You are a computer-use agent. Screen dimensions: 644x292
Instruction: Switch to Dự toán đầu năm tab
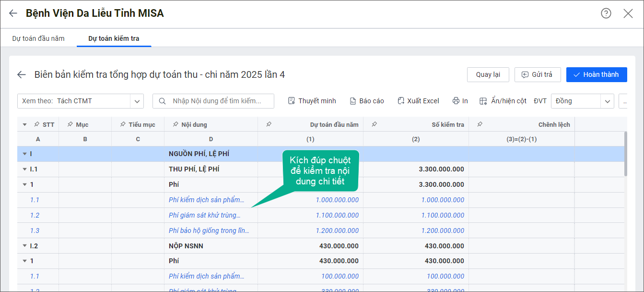[38, 38]
